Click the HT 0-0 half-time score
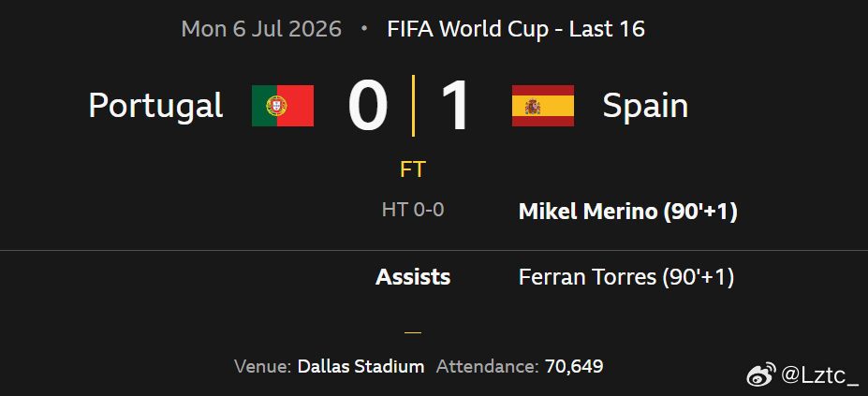Image resolution: width=868 pixels, height=396 pixels. (x=413, y=210)
